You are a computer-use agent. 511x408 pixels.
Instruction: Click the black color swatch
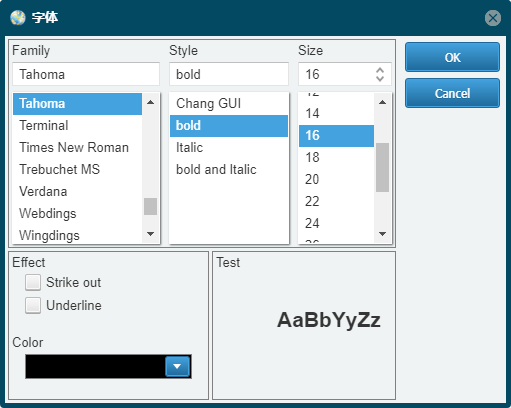[x=95, y=366]
